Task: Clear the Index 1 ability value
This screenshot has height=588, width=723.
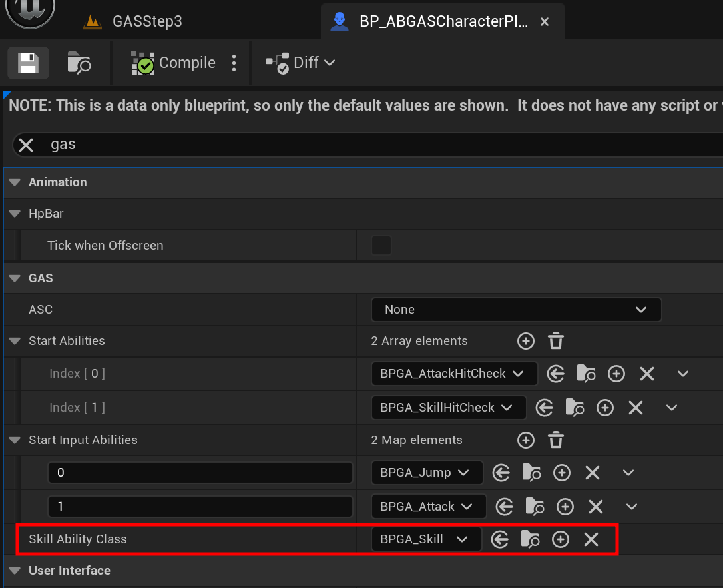Action: (636, 408)
